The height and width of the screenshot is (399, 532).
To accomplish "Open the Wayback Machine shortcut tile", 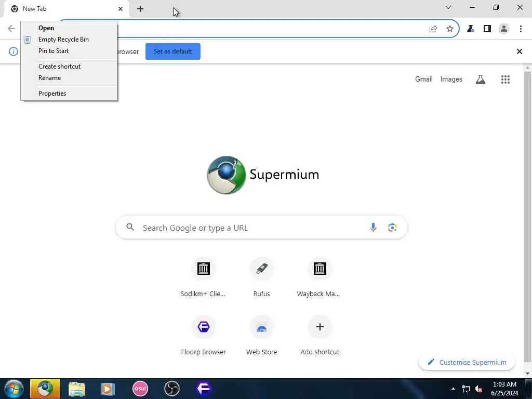I will pos(320,278).
